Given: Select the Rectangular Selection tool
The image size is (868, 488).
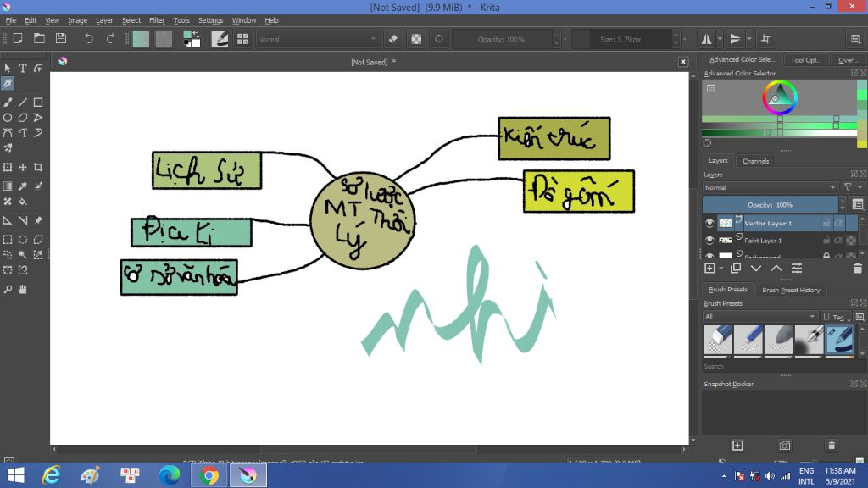Looking at the screenshot, I should point(8,240).
